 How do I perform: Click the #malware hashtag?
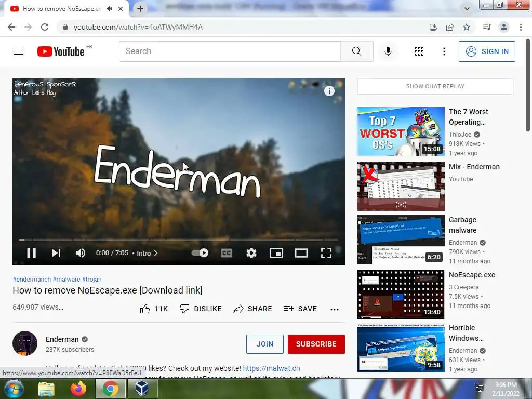point(66,279)
